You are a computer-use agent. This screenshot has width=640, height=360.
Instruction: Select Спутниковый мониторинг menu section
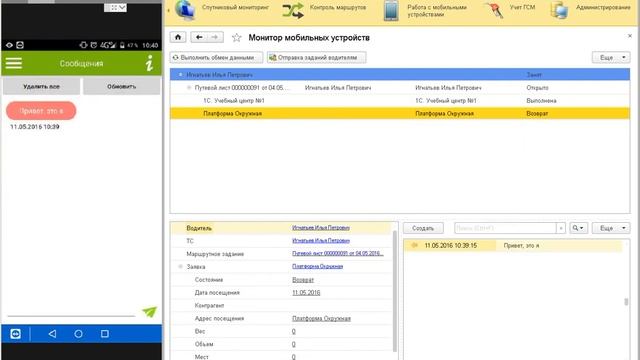tap(236, 7)
